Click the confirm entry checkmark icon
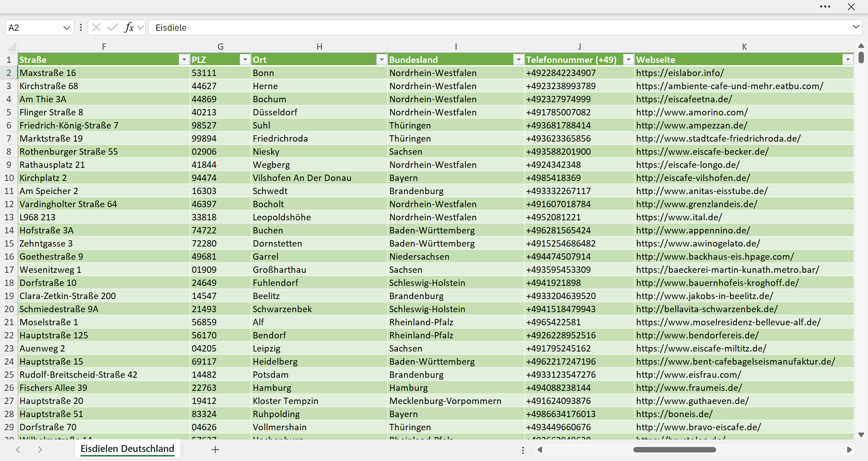The image size is (868, 461). pyautogui.click(x=113, y=28)
